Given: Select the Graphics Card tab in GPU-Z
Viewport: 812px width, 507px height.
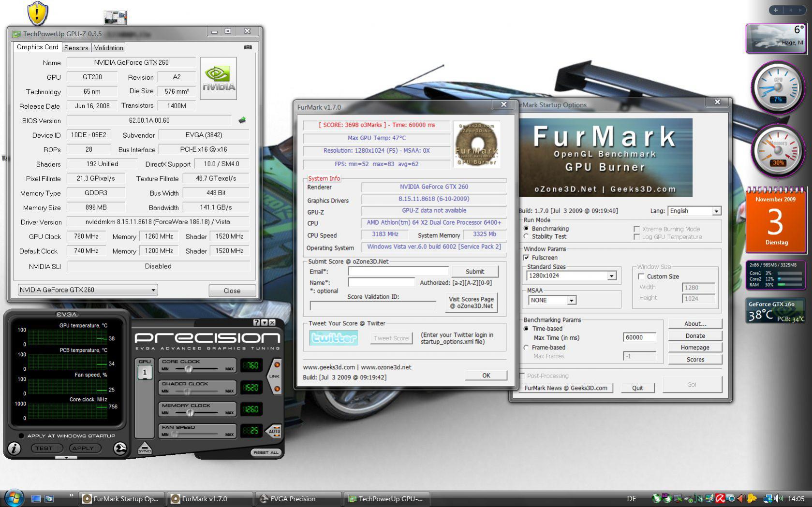Looking at the screenshot, I should (37, 47).
